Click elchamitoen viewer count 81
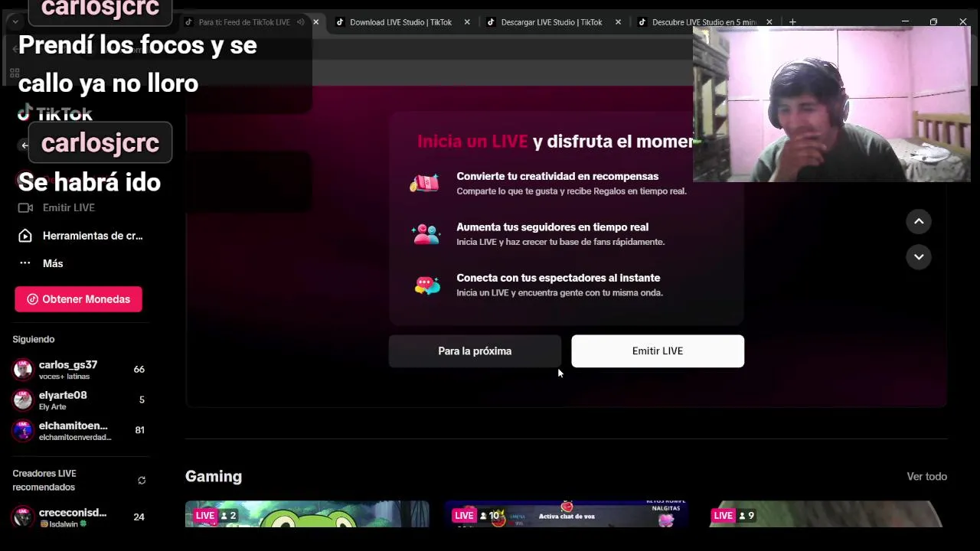This screenshot has width=980, height=551. 139,430
